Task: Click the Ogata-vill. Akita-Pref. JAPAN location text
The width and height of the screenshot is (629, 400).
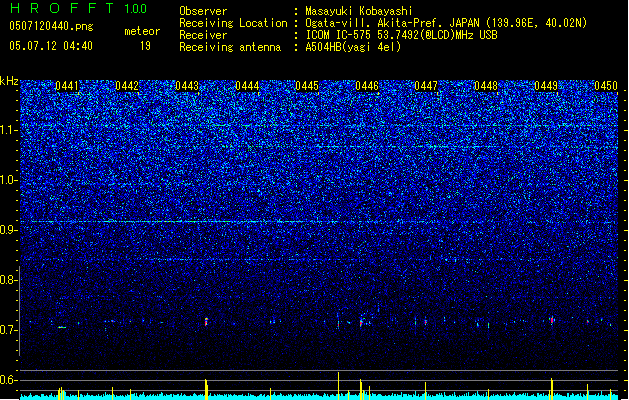Action: (x=392, y=23)
